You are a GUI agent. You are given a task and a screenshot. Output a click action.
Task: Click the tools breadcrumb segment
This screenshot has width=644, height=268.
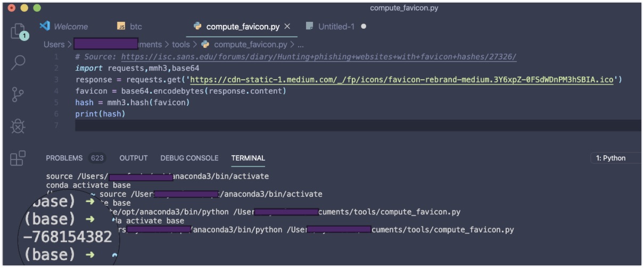click(180, 45)
